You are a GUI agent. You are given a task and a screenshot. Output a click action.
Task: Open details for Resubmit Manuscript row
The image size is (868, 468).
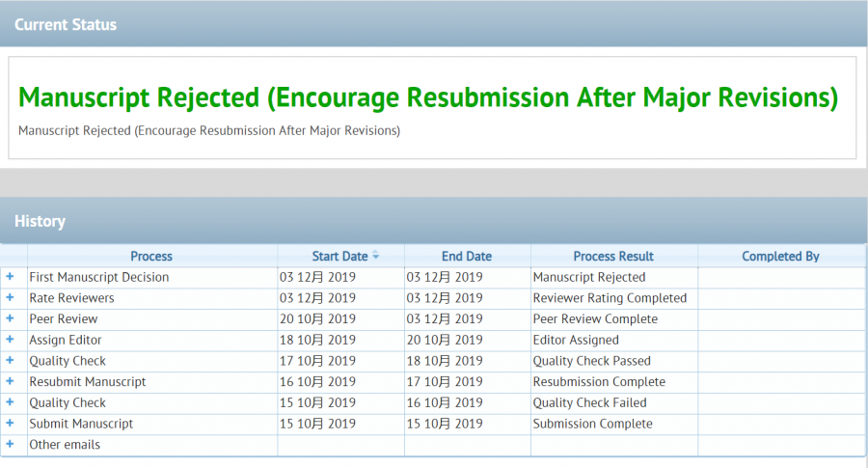coord(11,381)
